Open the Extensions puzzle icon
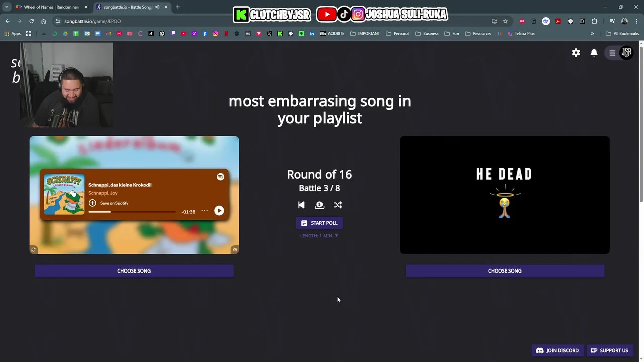This screenshot has width=644, height=362. click(x=594, y=21)
